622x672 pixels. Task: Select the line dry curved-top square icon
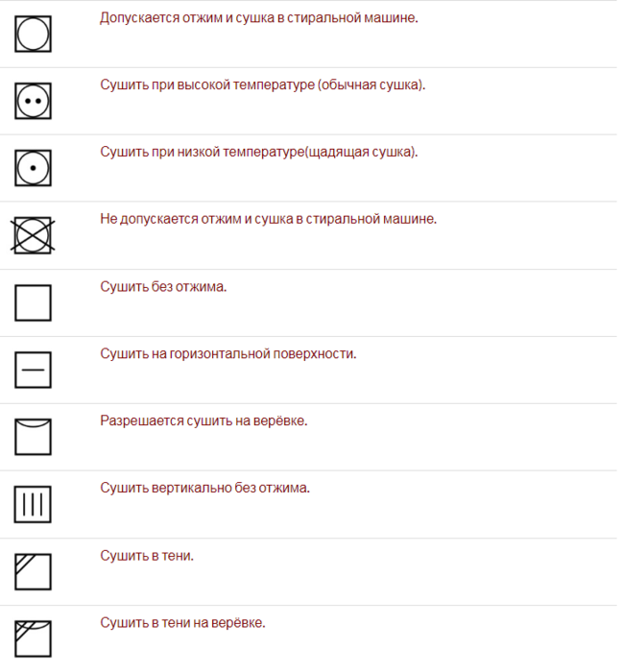33,437
